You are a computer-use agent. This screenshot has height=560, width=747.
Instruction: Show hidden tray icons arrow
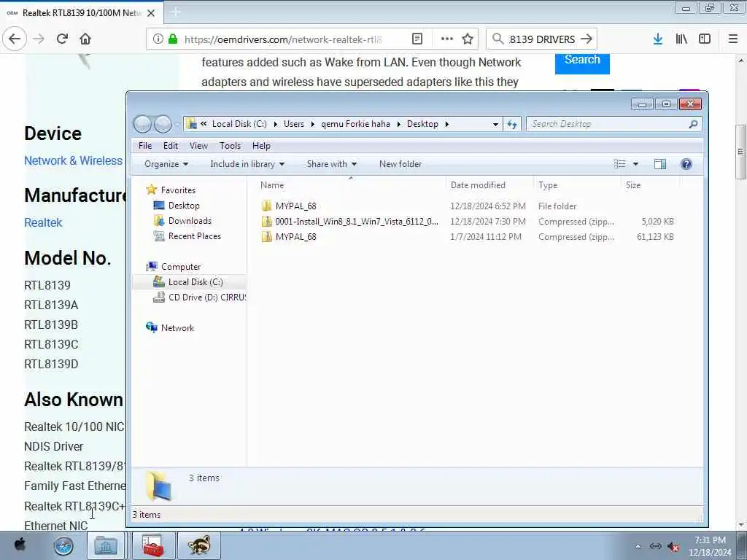[x=638, y=547]
